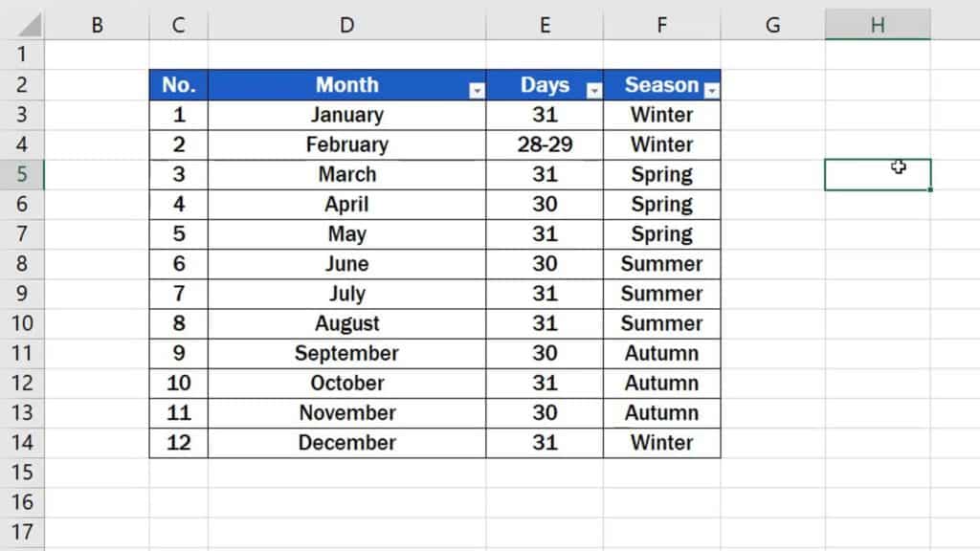Select the Summer cell next to June

pos(662,263)
